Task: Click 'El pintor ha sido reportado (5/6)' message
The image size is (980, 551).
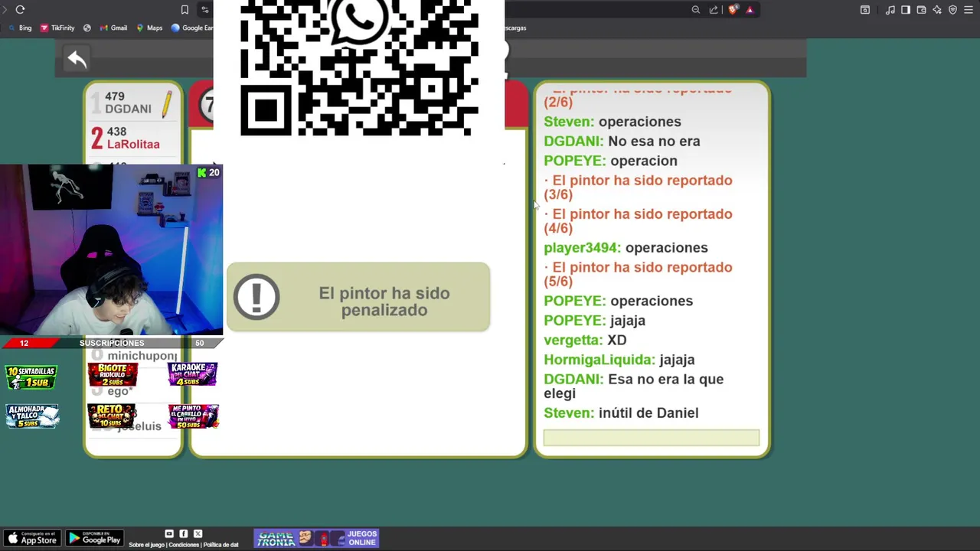Action: 638,274
